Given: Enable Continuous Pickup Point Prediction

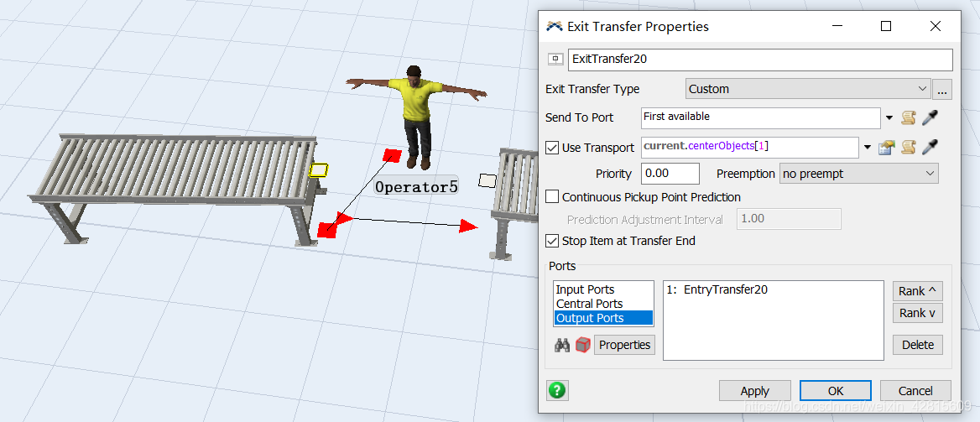Looking at the screenshot, I should click(x=552, y=197).
